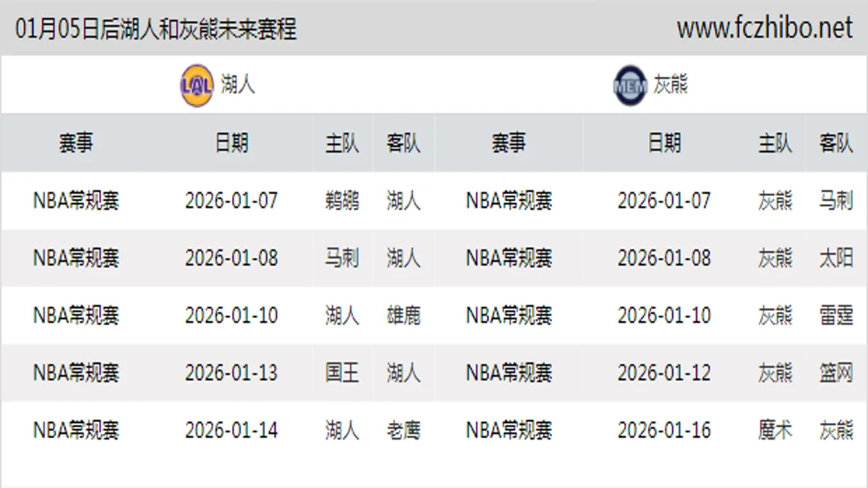Select the 2026-01-12 Grizzlies game date

click(x=664, y=372)
